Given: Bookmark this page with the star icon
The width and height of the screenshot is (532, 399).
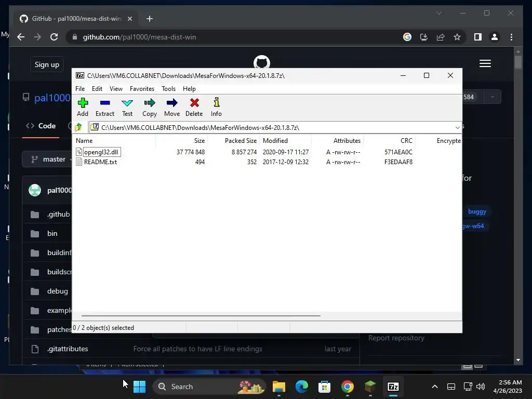Looking at the screenshot, I should [457, 37].
